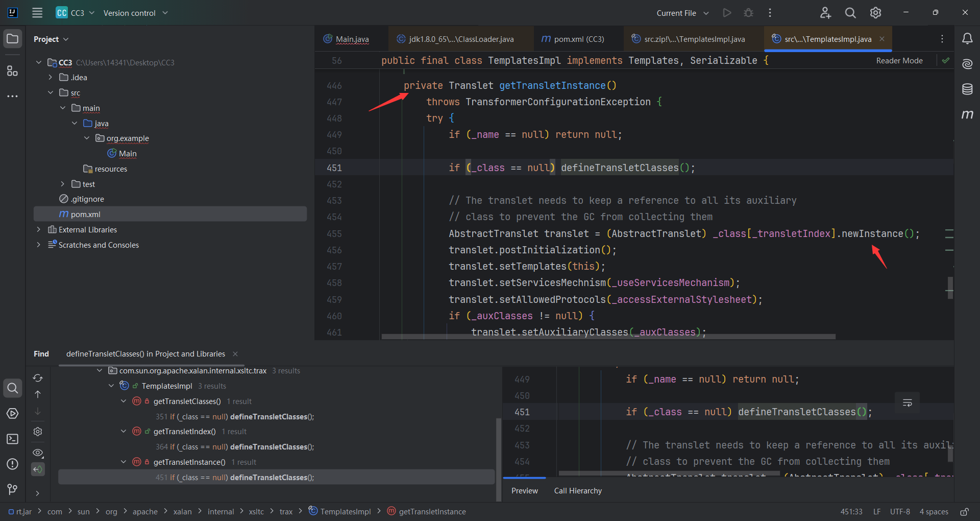Open the Structure tool window icon

(13, 70)
